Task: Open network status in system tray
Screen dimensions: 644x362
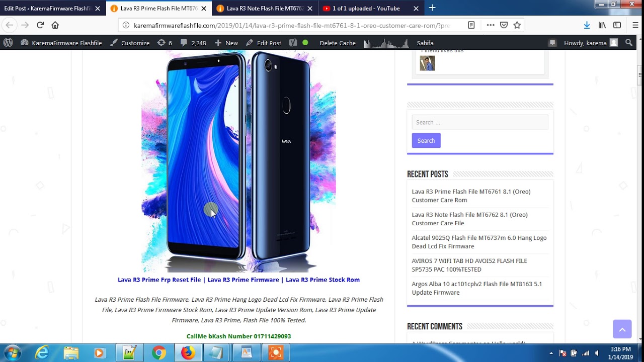Action: point(585,353)
